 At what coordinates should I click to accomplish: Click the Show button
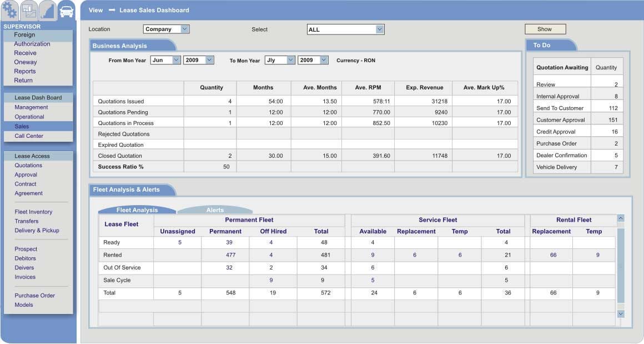545,28
